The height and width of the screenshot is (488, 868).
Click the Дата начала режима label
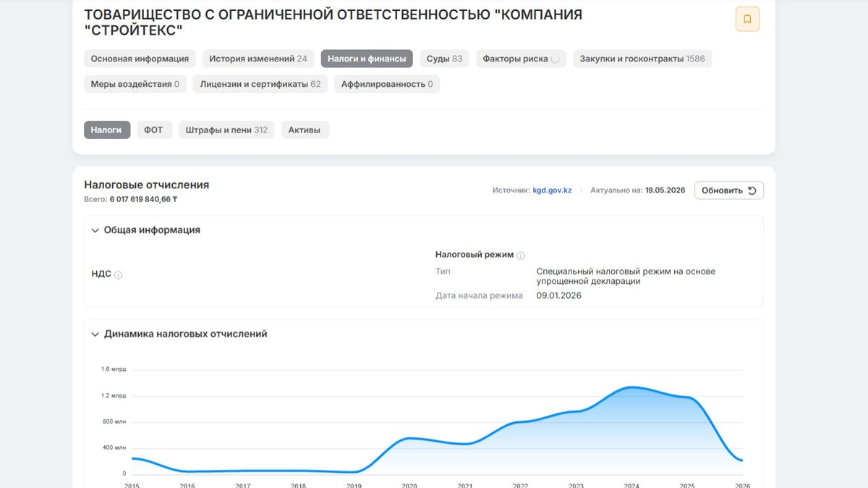(479, 295)
